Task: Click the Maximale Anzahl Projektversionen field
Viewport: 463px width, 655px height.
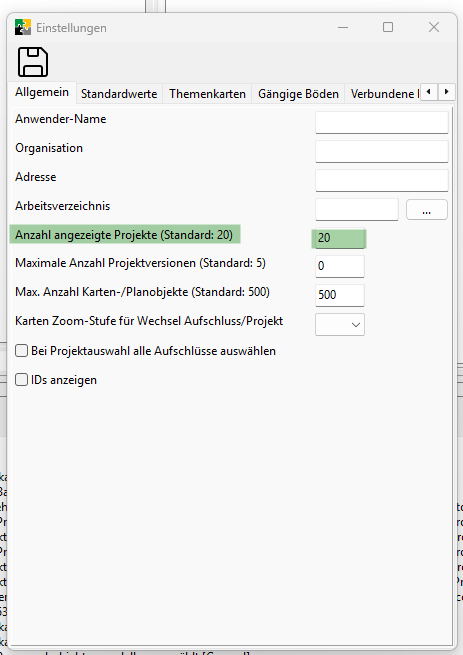Action: pos(340,266)
